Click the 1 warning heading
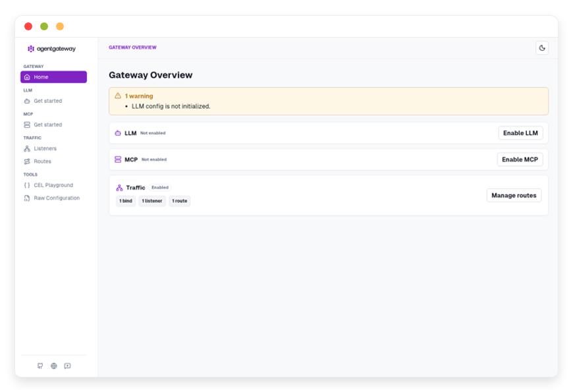Screen dimensions: 573x392 pyautogui.click(x=139, y=96)
